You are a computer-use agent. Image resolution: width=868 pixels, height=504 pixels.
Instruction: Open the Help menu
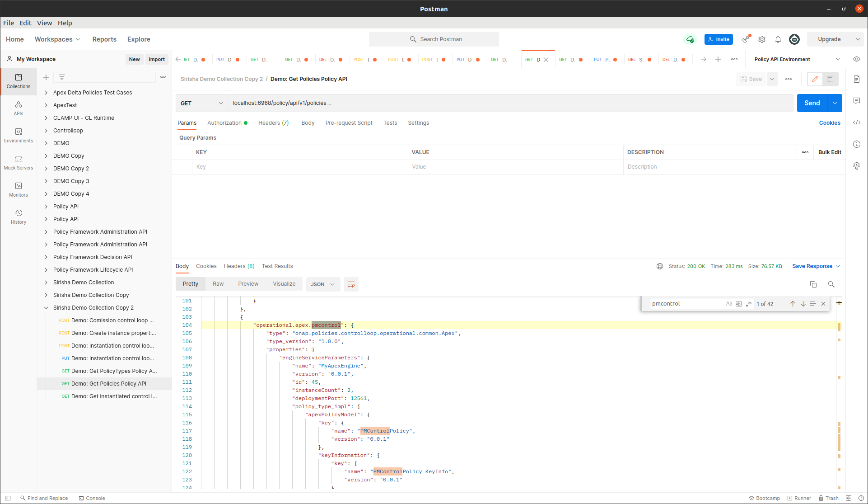[65, 23]
